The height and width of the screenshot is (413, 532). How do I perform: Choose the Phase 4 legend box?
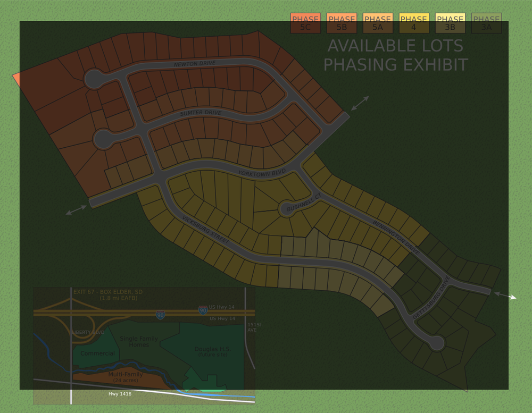(x=414, y=23)
